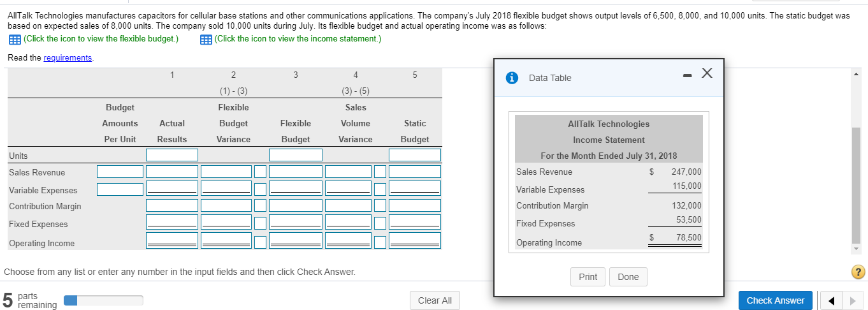Open the requirements link

(x=67, y=58)
